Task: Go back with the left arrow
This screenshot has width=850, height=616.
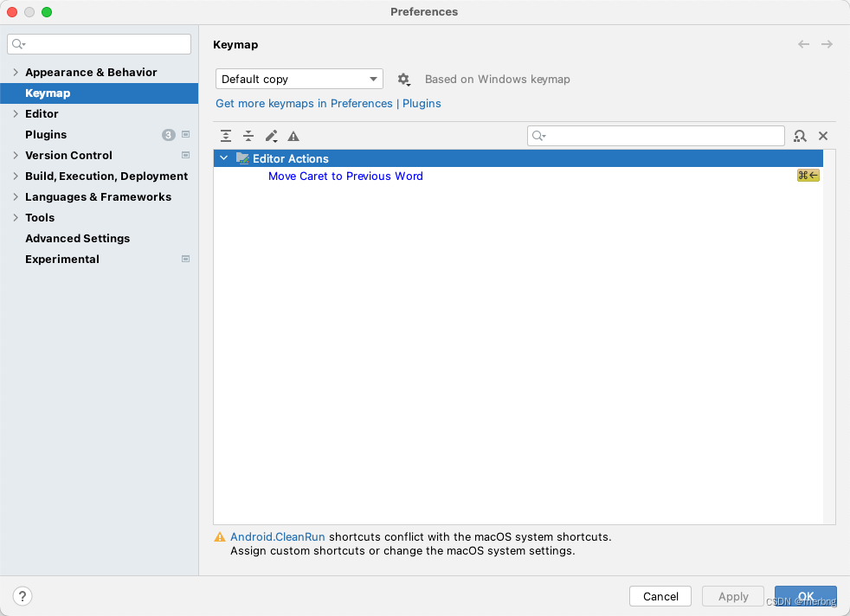Action: tap(803, 44)
